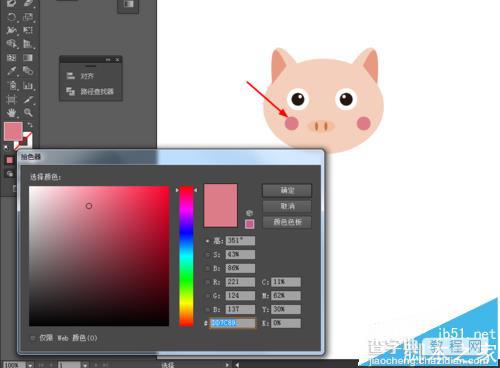Click the hex color code field

(x=233, y=323)
